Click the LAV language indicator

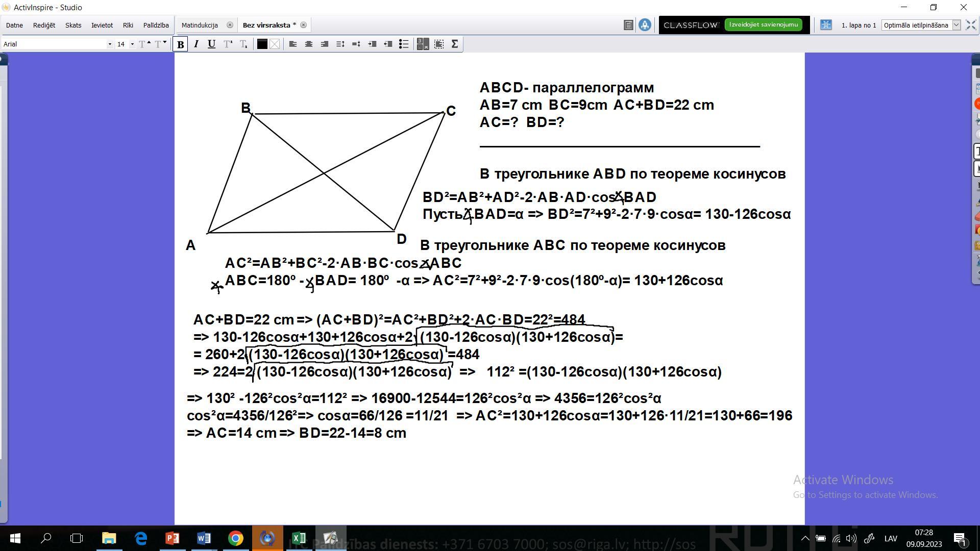891,538
